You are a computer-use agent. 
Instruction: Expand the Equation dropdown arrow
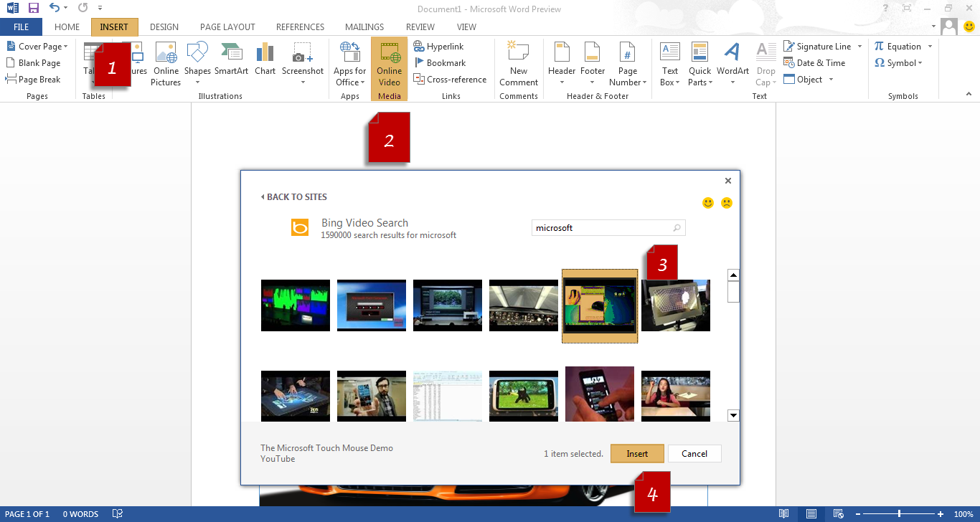[930, 47]
